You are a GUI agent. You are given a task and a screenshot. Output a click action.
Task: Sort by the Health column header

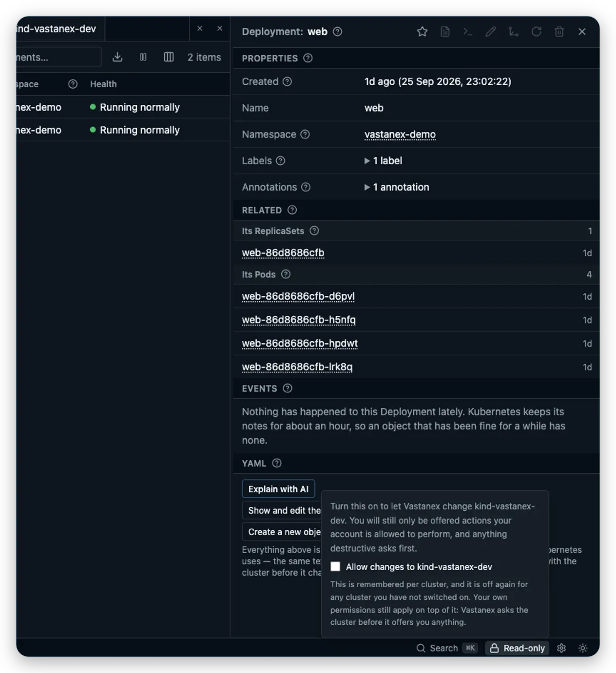tap(103, 84)
